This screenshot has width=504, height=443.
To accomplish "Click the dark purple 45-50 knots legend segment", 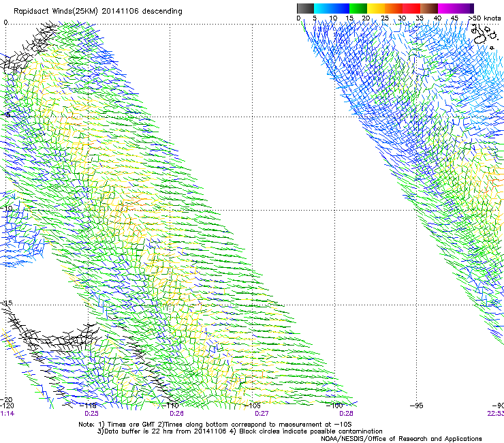I will 464,8.
